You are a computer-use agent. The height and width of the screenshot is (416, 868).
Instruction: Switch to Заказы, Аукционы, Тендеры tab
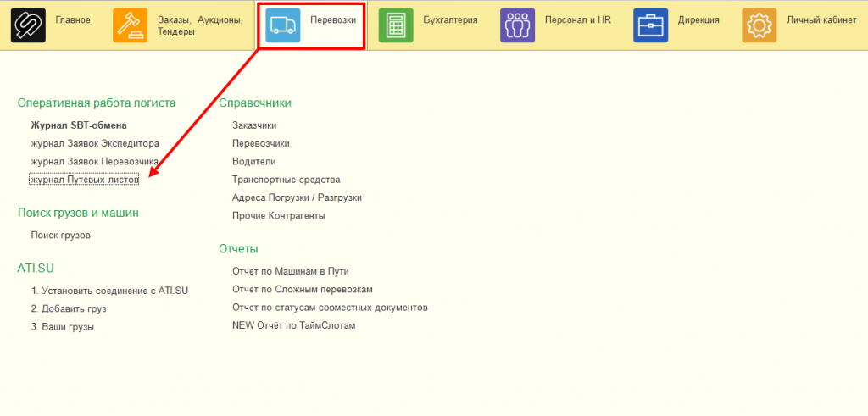(x=200, y=25)
